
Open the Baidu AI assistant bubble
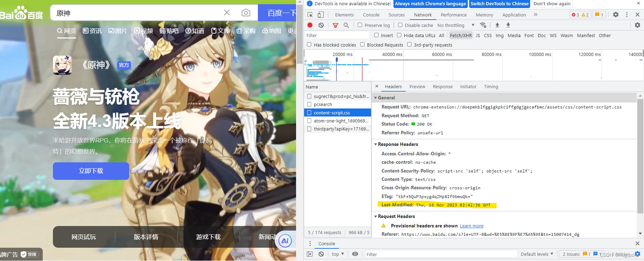[x=285, y=241]
